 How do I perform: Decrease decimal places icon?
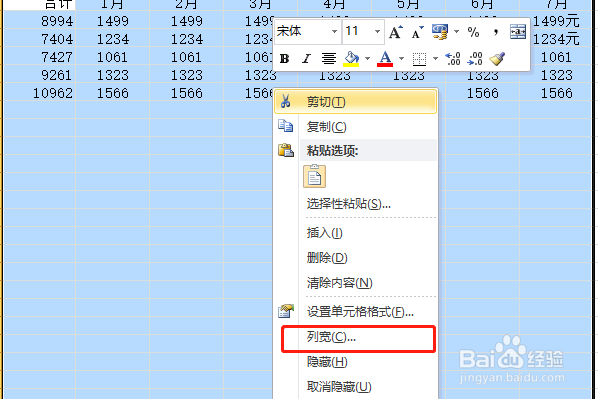point(476,59)
